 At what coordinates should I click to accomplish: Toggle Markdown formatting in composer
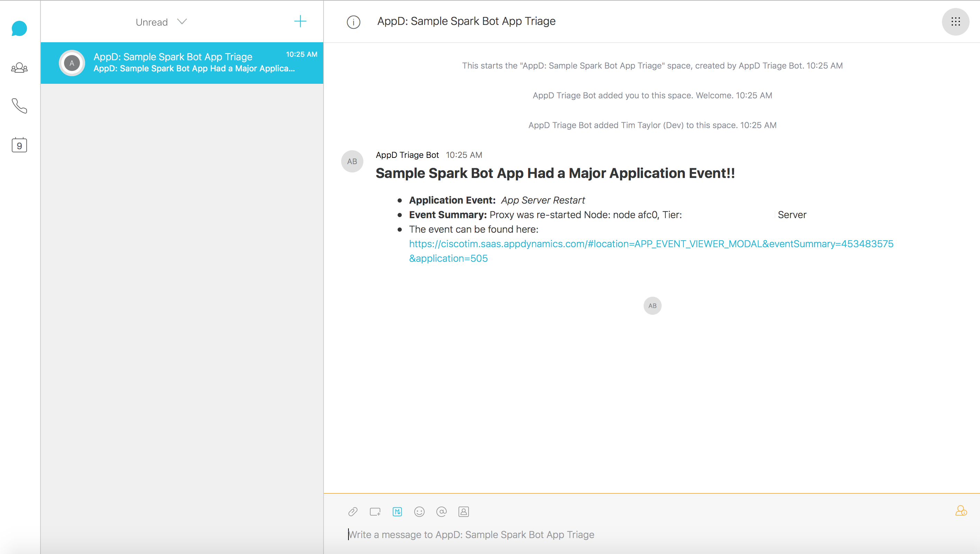397,511
